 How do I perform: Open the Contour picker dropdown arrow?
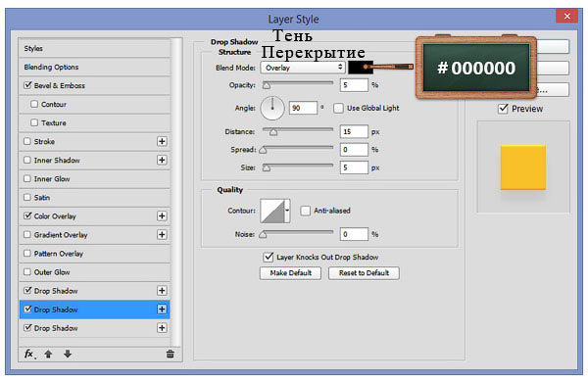pos(287,211)
